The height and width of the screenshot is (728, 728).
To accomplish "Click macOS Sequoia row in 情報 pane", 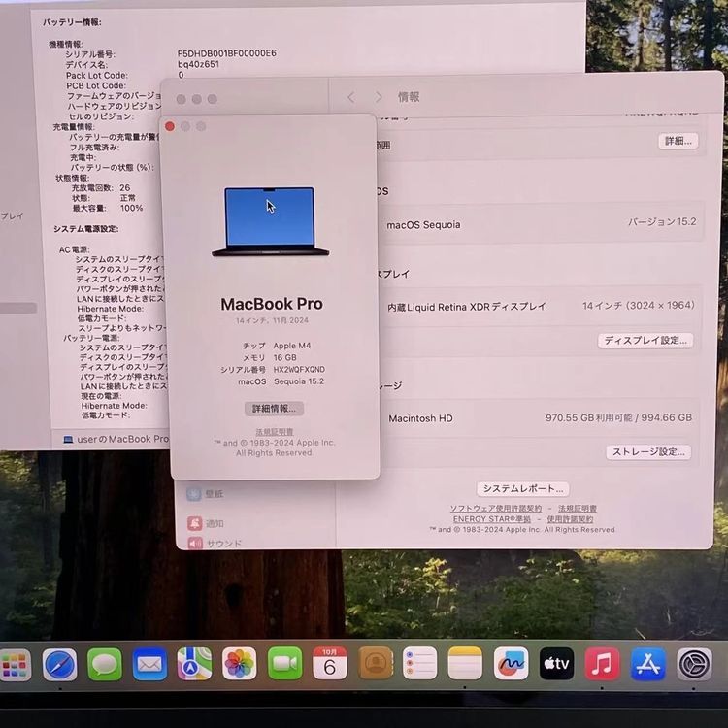I will (541, 223).
